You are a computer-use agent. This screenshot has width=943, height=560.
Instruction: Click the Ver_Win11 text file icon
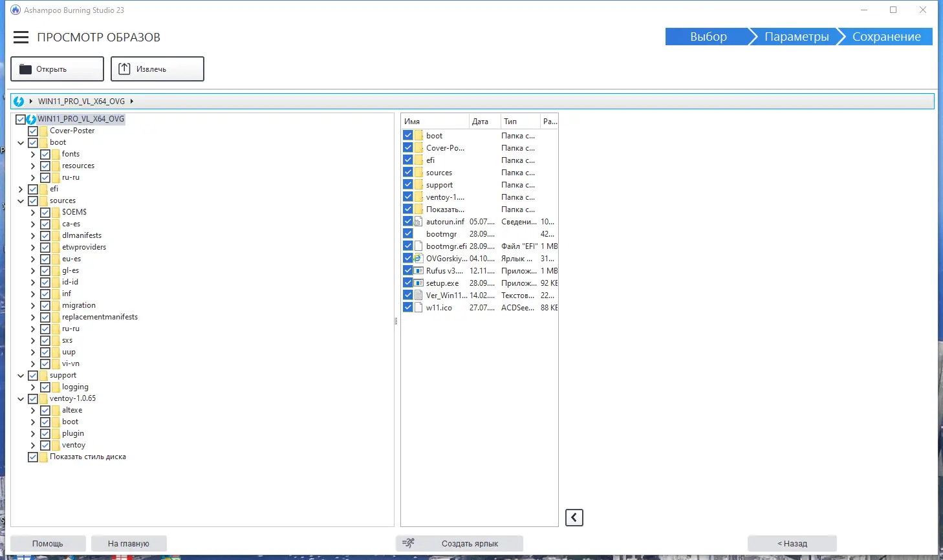pos(418,296)
